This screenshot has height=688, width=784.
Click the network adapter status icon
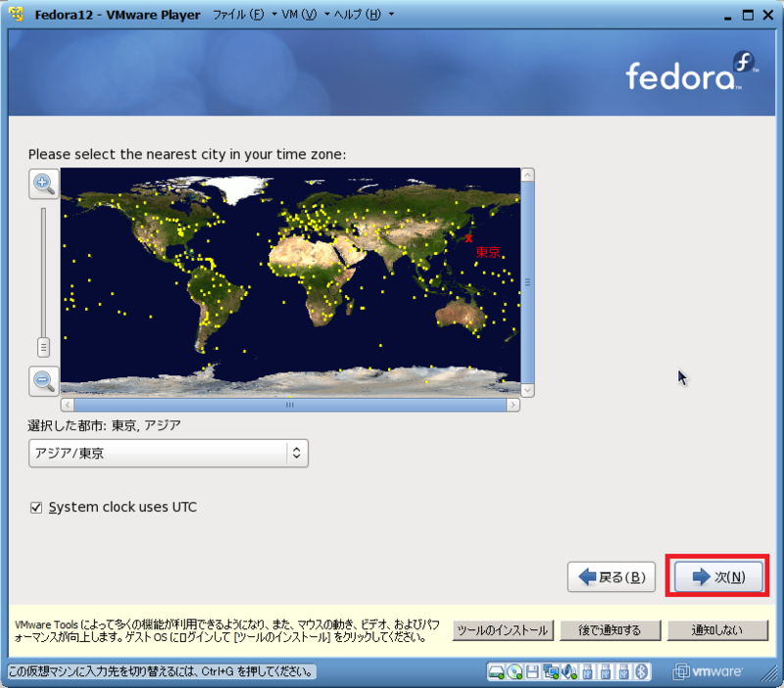551,671
